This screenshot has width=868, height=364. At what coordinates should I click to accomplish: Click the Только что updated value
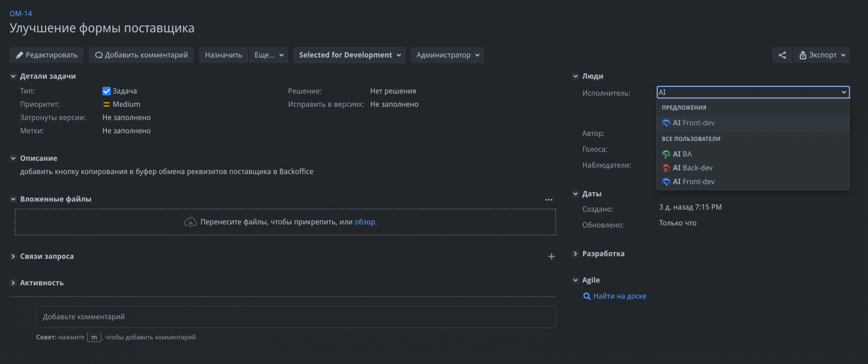(x=678, y=223)
